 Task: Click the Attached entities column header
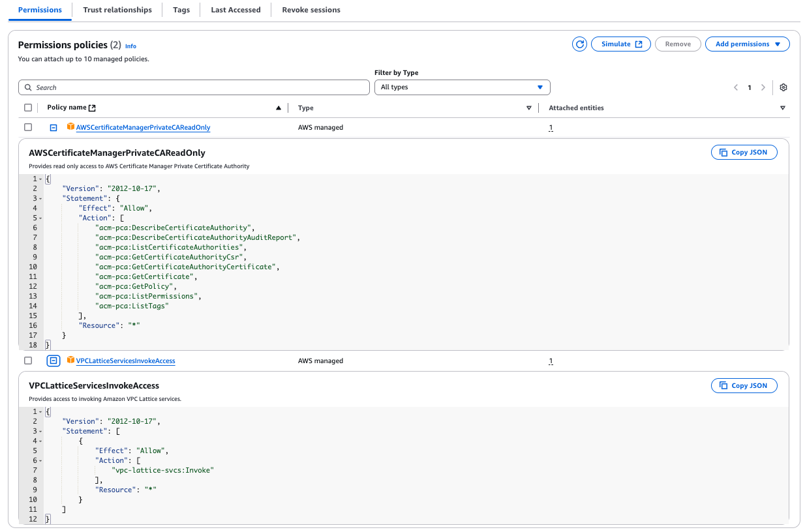coord(576,108)
